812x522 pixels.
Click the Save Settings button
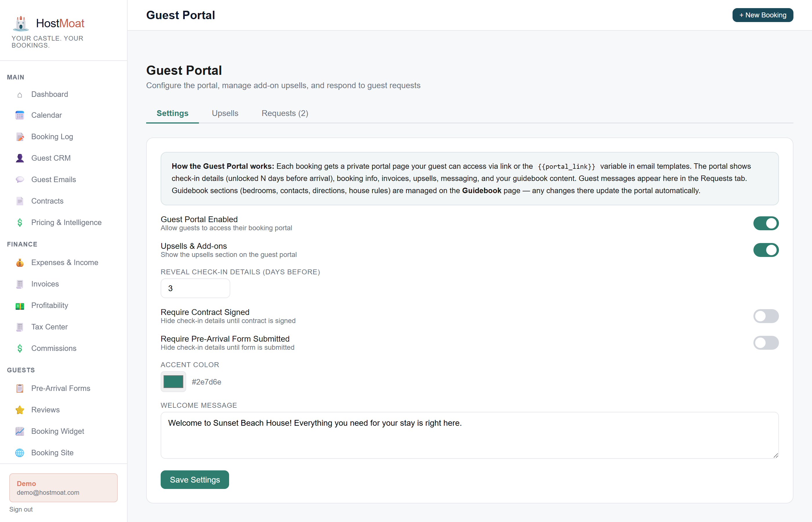(x=195, y=480)
